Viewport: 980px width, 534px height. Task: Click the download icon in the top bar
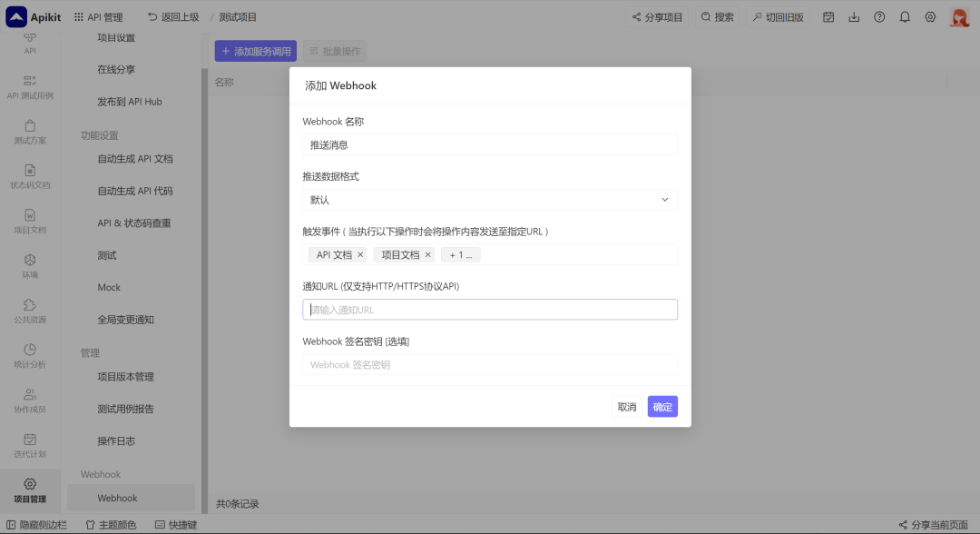click(x=854, y=16)
